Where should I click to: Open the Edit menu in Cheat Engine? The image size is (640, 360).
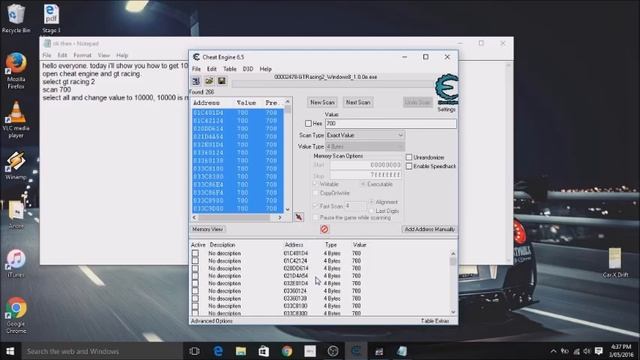(x=211, y=69)
